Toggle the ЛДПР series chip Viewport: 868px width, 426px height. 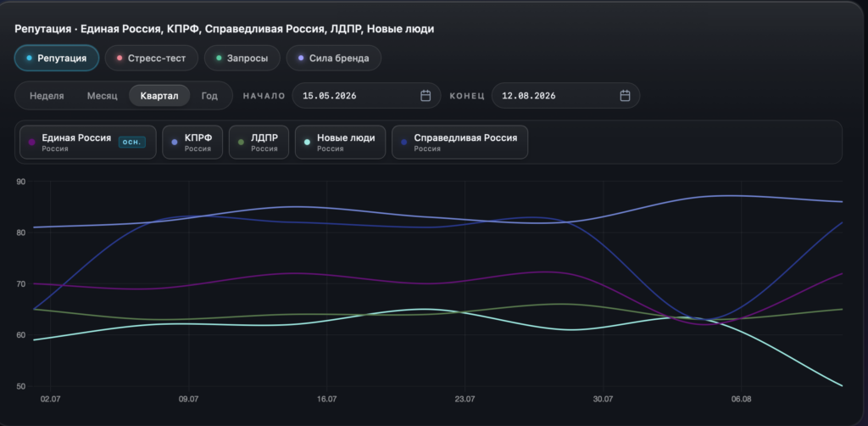pos(259,143)
